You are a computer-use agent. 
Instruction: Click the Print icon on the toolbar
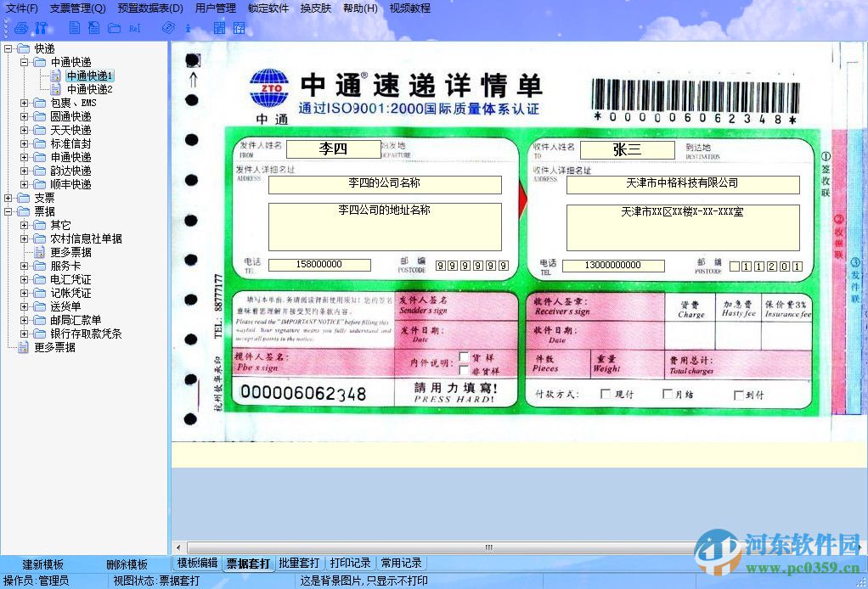[20, 28]
